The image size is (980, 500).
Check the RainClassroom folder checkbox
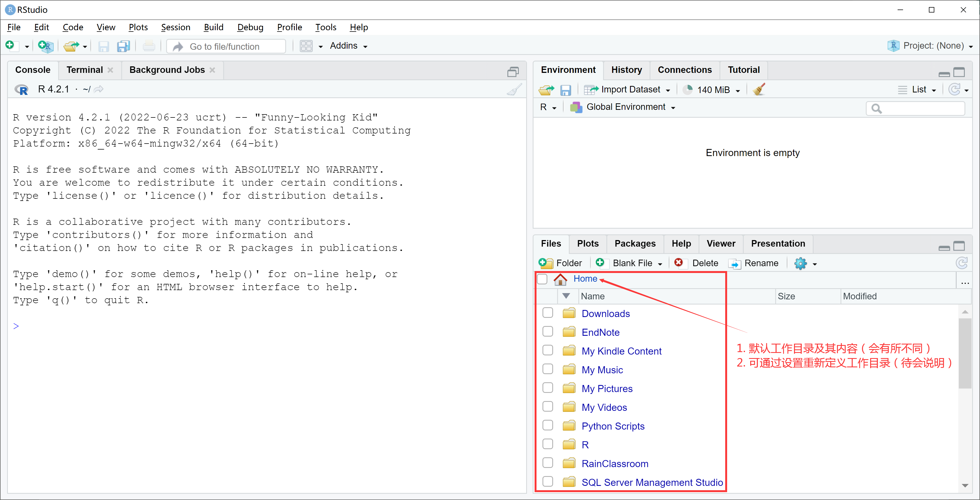tap(547, 463)
